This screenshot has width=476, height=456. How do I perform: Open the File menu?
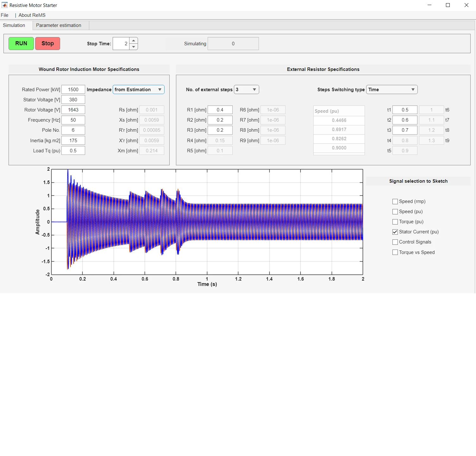pyautogui.click(x=5, y=15)
